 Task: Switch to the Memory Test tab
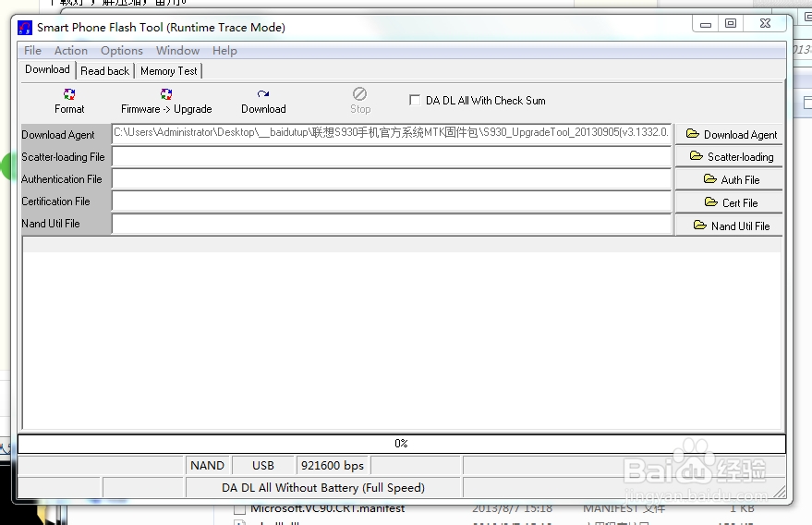pos(169,71)
